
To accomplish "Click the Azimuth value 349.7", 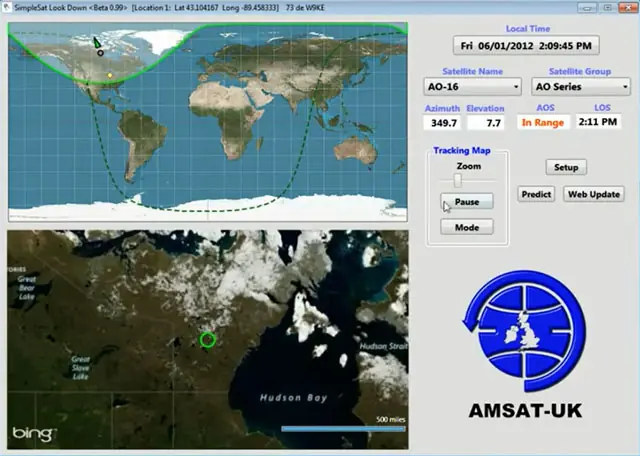I will [x=442, y=122].
